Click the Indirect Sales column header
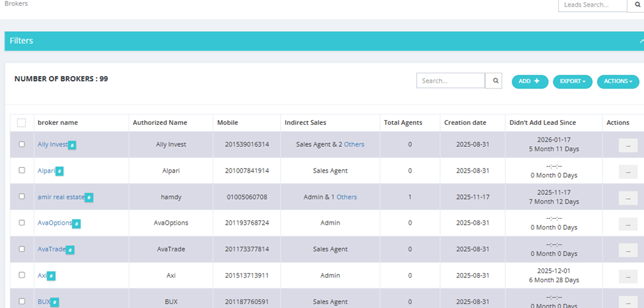 point(306,122)
